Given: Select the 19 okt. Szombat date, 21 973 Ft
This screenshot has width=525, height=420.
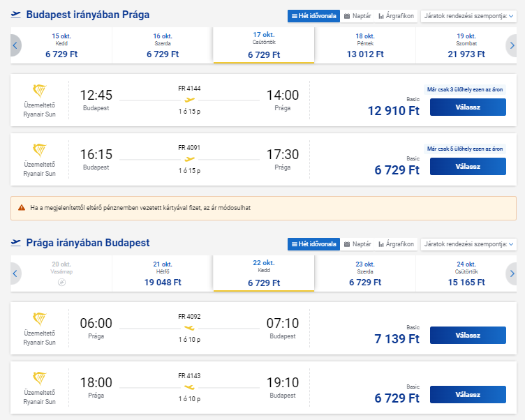Looking at the screenshot, I should click(466, 45).
